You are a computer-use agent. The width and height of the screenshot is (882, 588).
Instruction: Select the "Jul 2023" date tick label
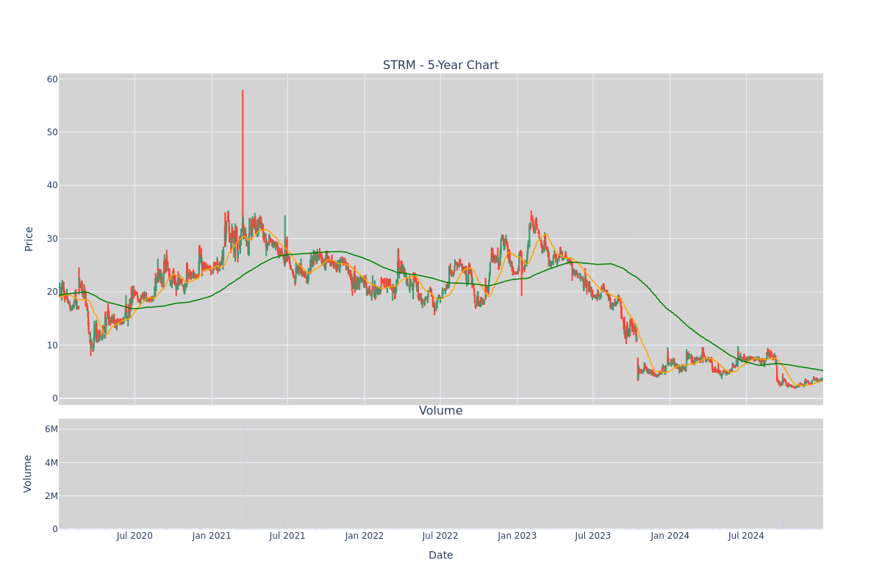593,536
